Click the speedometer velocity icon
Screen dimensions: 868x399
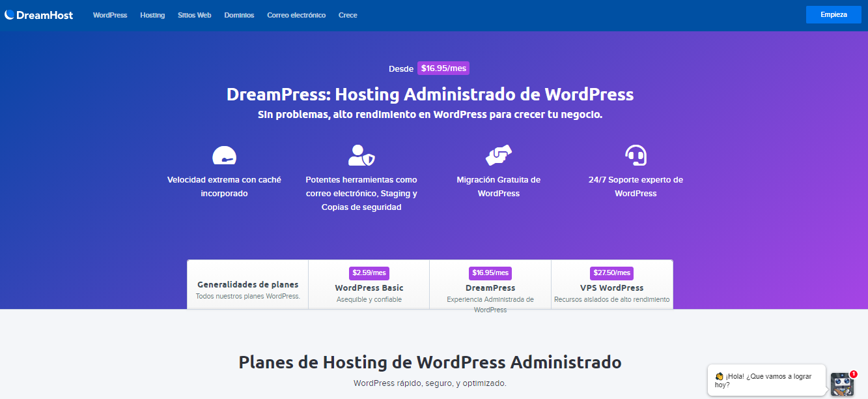pos(224,156)
